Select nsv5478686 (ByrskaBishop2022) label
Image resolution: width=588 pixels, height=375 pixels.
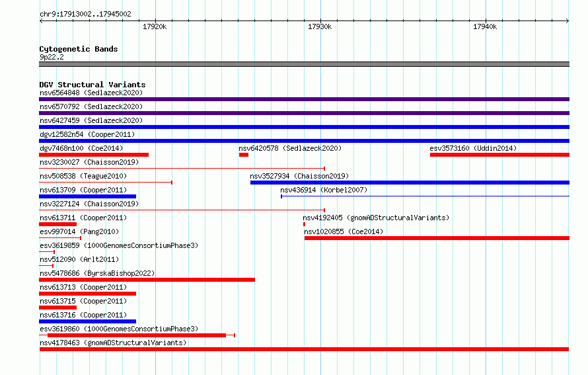[x=97, y=273]
